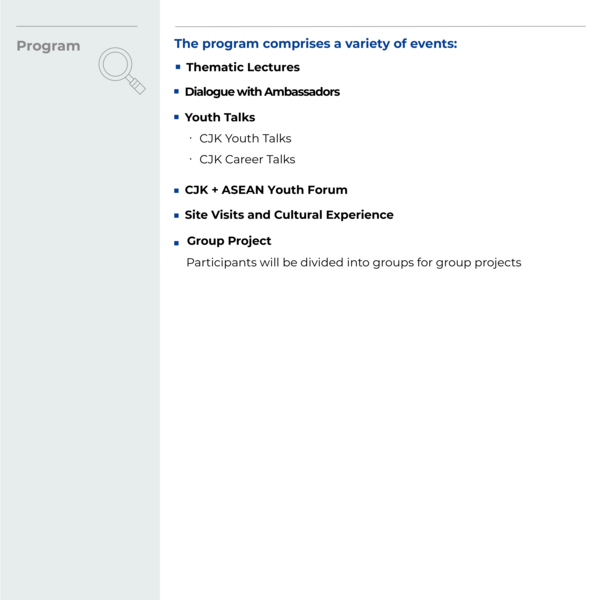Click the Youth Talks list item

pyautogui.click(x=220, y=117)
